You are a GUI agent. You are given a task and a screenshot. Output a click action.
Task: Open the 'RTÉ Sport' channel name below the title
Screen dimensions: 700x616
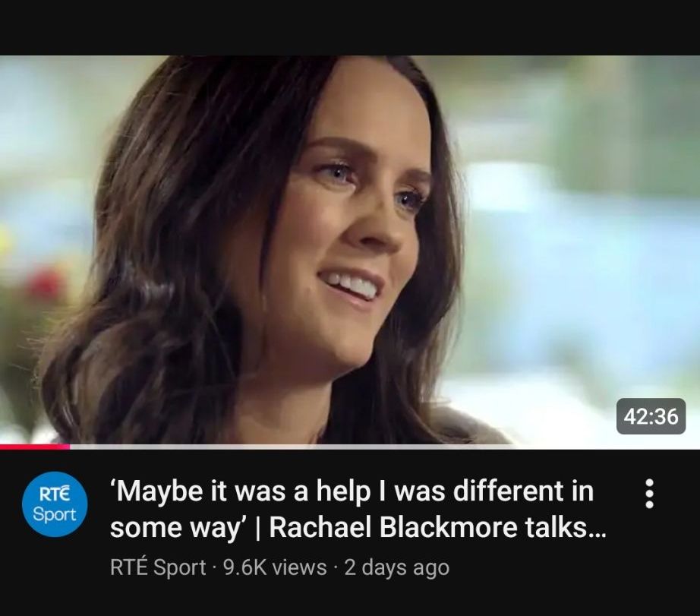[x=158, y=567]
